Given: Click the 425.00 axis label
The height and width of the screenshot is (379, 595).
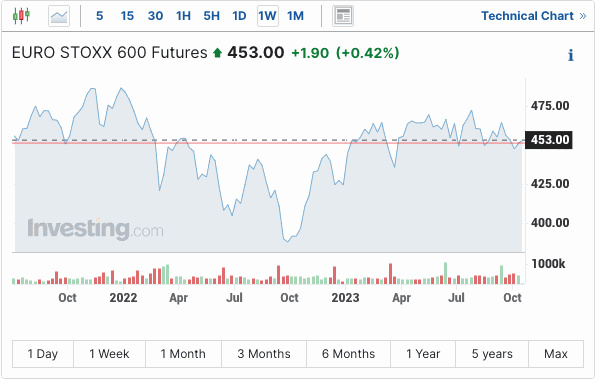Looking at the screenshot, I should point(550,184).
